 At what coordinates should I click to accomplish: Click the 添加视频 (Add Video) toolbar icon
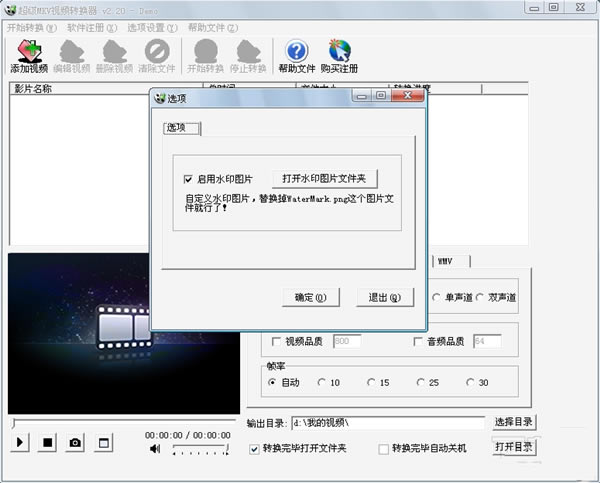(29, 56)
